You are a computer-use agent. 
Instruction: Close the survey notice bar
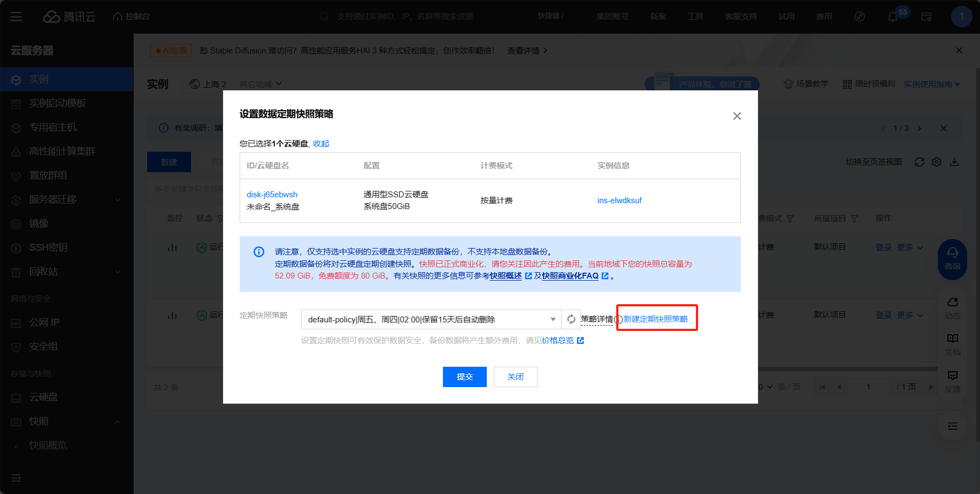point(944,128)
